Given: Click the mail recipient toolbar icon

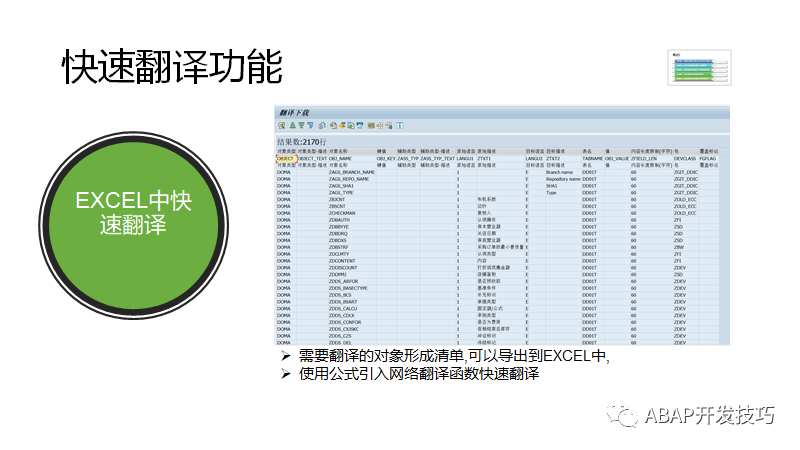Looking at the screenshot, I should click(360, 125).
